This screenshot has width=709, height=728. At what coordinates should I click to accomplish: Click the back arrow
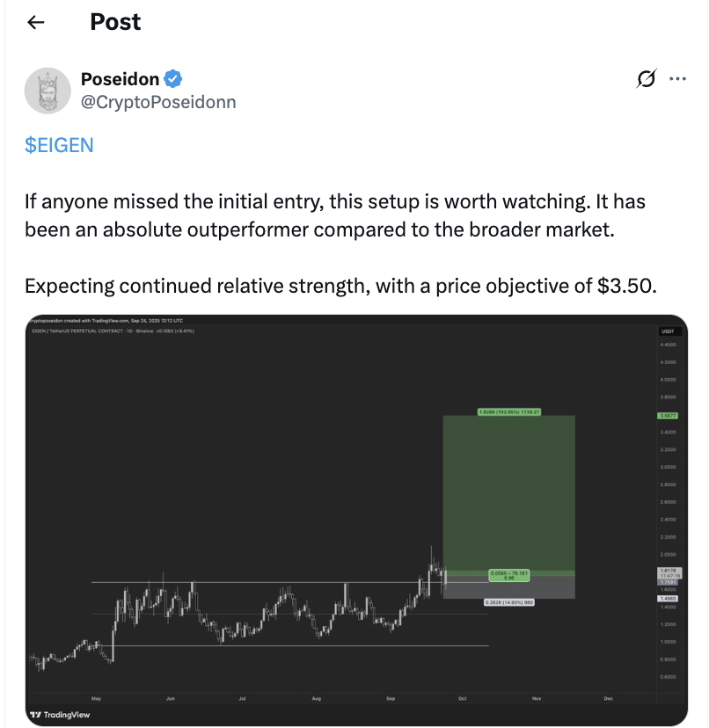[36, 23]
